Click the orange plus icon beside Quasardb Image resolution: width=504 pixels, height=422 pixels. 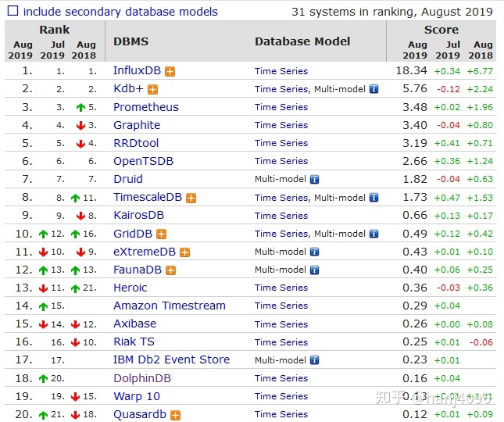point(175,415)
